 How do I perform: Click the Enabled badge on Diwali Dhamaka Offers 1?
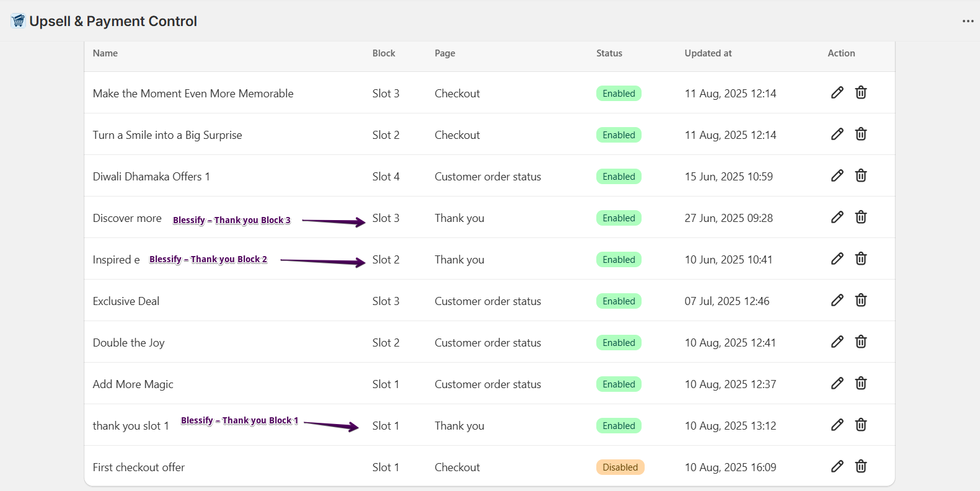coord(619,177)
